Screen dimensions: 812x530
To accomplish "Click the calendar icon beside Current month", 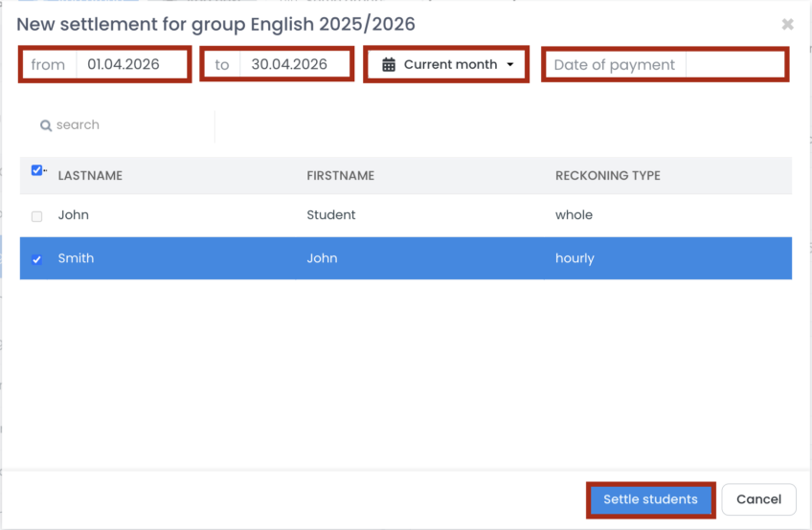I will click(x=389, y=65).
